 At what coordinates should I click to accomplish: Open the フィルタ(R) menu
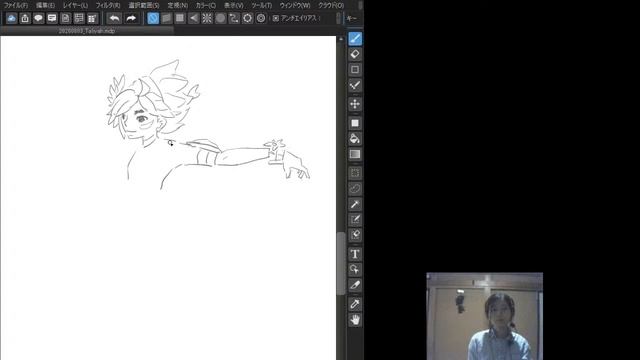point(108,5)
